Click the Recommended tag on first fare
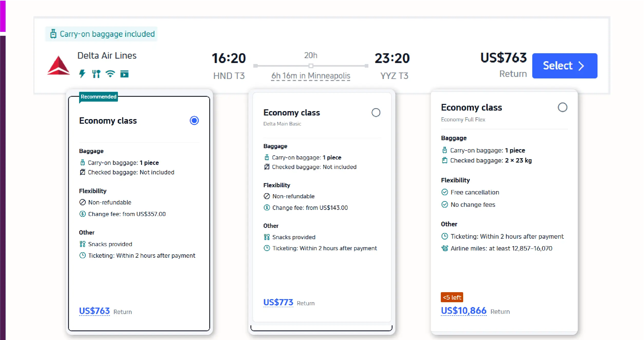This screenshot has width=644, height=340. 98,97
